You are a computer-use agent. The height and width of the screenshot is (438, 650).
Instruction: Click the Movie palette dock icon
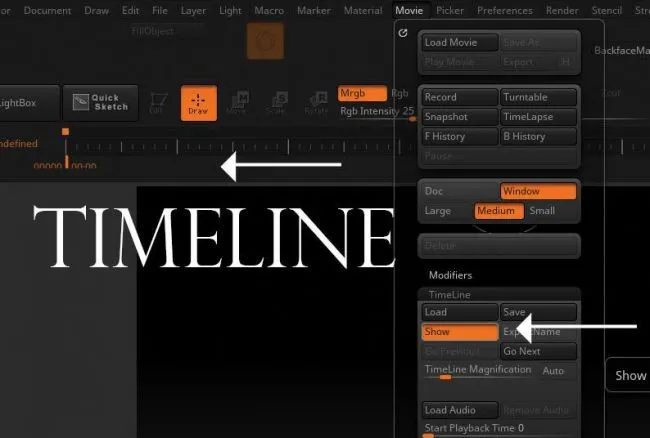[x=403, y=33]
